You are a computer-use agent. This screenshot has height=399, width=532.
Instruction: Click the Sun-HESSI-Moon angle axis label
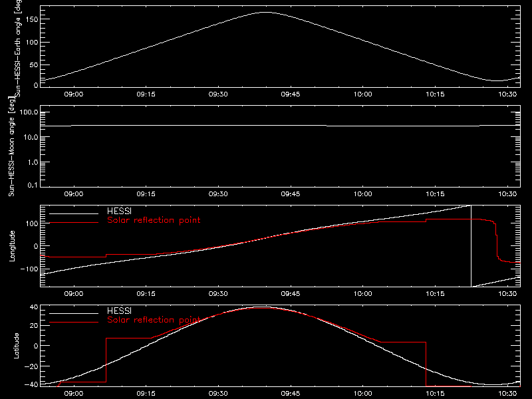[x=11, y=146]
